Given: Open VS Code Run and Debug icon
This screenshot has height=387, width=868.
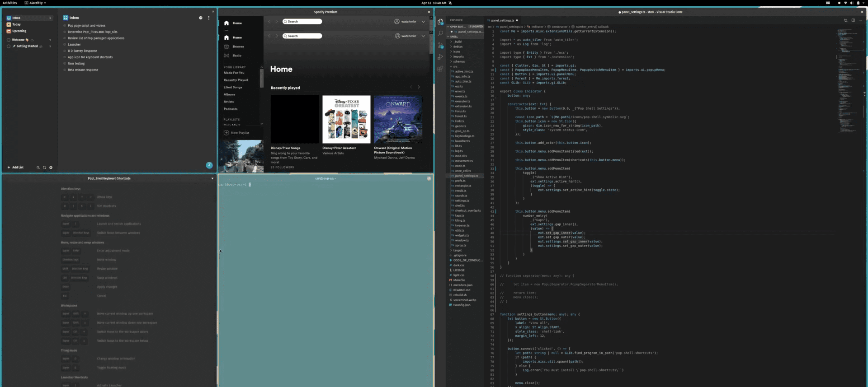Looking at the screenshot, I should (x=440, y=57).
